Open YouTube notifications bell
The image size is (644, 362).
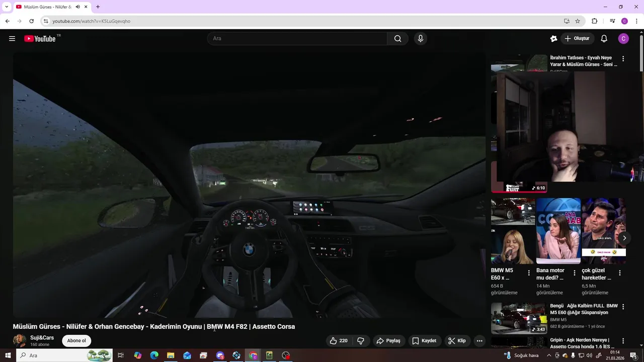pyautogui.click(x=604, y=39)
